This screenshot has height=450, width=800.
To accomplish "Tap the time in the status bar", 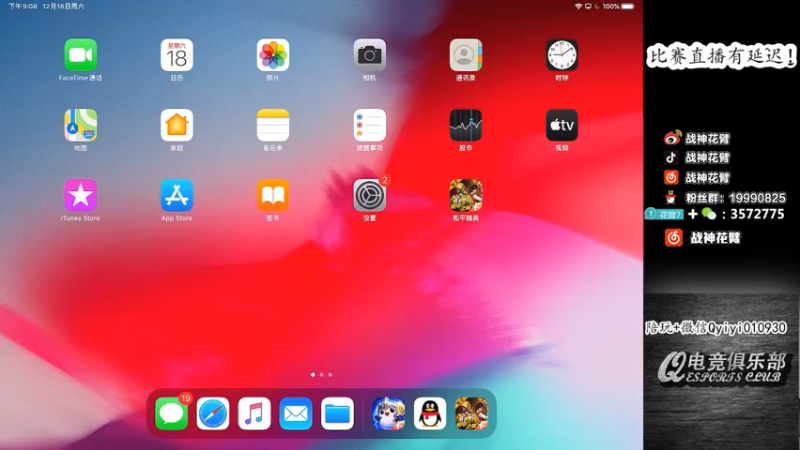I will pos(22,6).
